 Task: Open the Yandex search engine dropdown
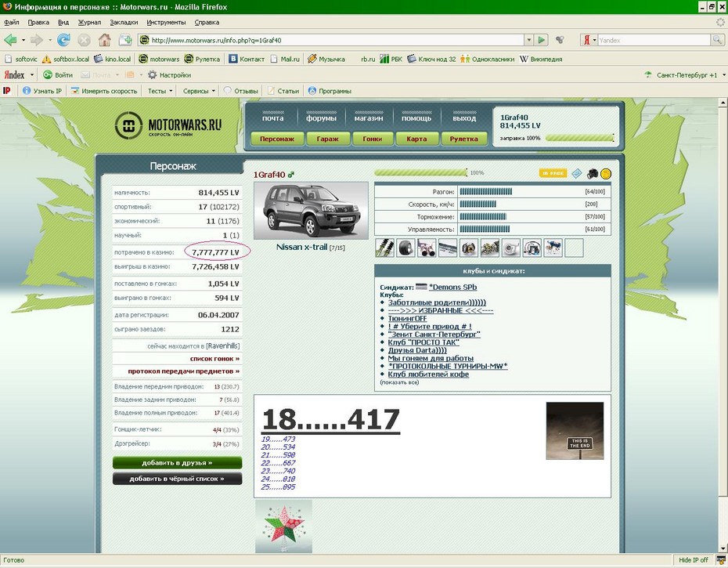589,40
